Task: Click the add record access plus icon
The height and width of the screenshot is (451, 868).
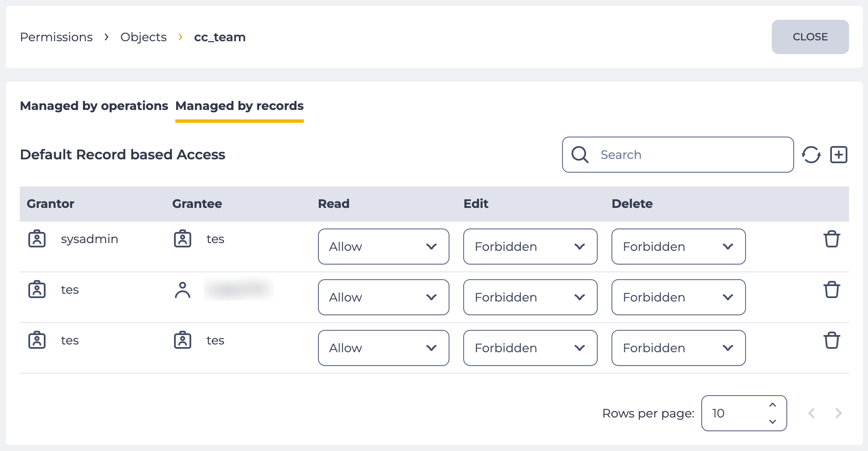Action: [x=839, y=155]
